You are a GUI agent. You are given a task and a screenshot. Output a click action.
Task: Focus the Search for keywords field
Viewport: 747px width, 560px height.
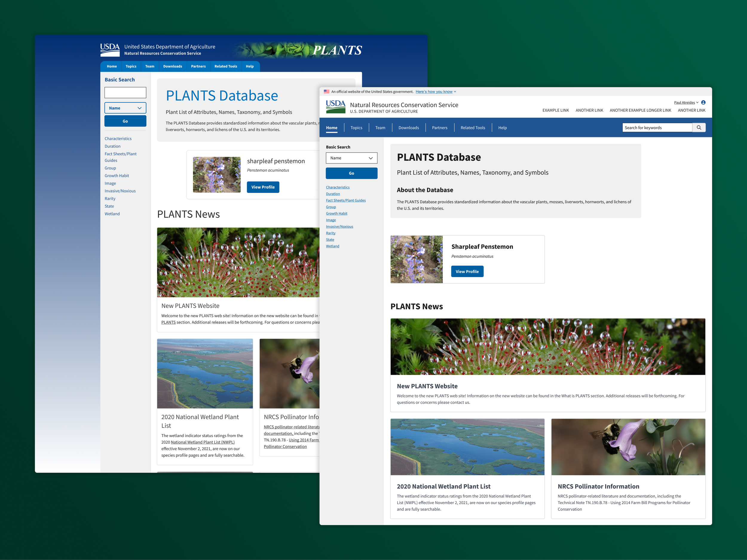657,128
